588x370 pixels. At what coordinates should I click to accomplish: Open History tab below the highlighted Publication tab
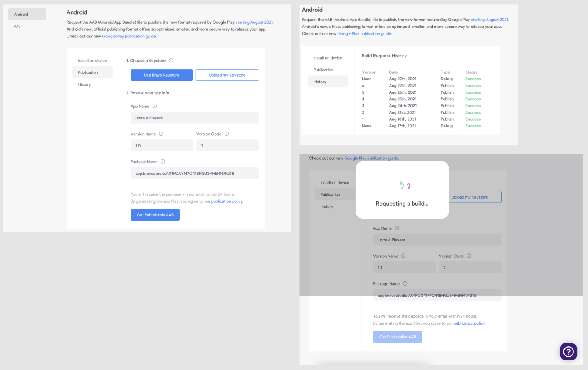84,84
